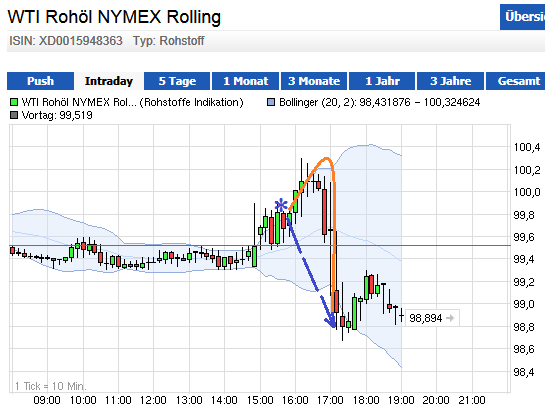Click the 'Vortag: 99,519' legend text
The height and width of the screenshot is (408, 545).
[57, 115]
